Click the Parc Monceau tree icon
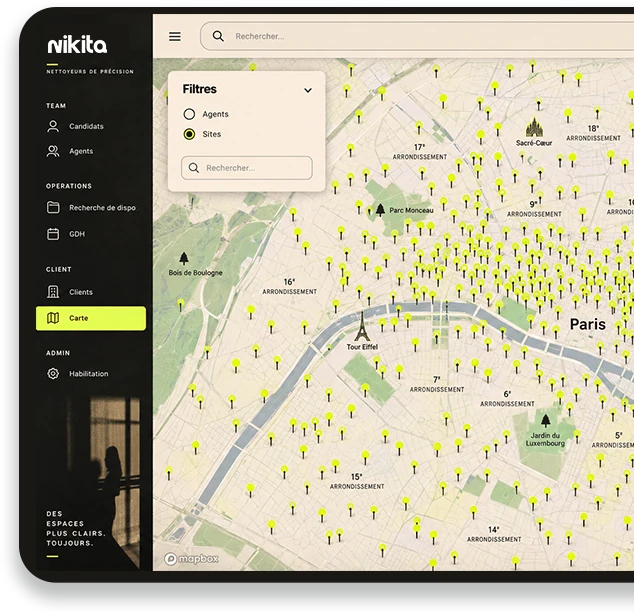Image resolution: width=634 pixels, height=614 pixels. [380, 209]
